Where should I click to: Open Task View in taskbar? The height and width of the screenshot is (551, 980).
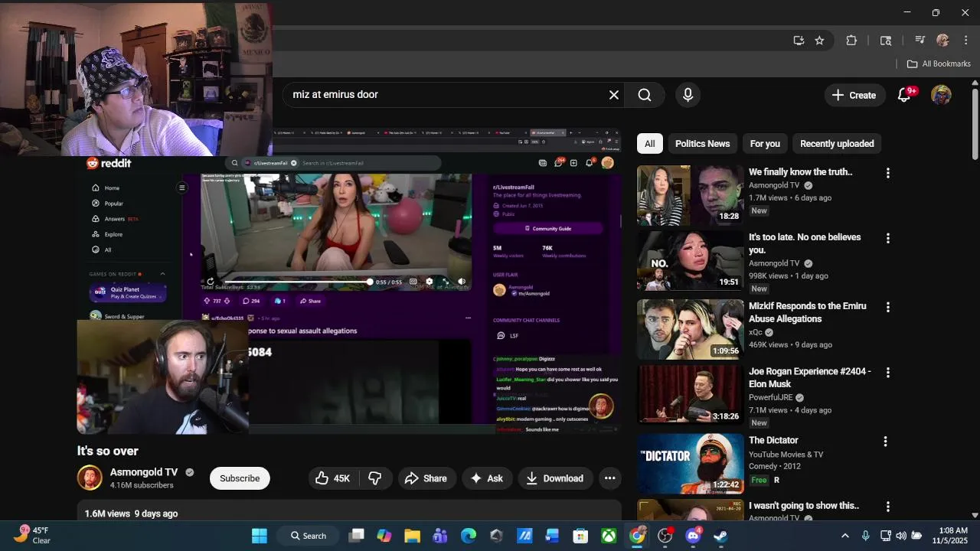(357, 536)
